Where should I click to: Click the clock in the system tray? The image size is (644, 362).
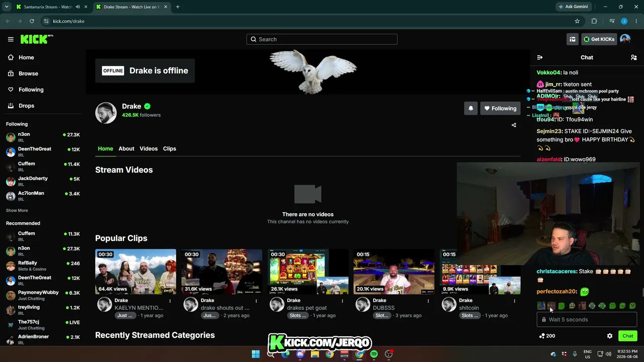point(627,354)
